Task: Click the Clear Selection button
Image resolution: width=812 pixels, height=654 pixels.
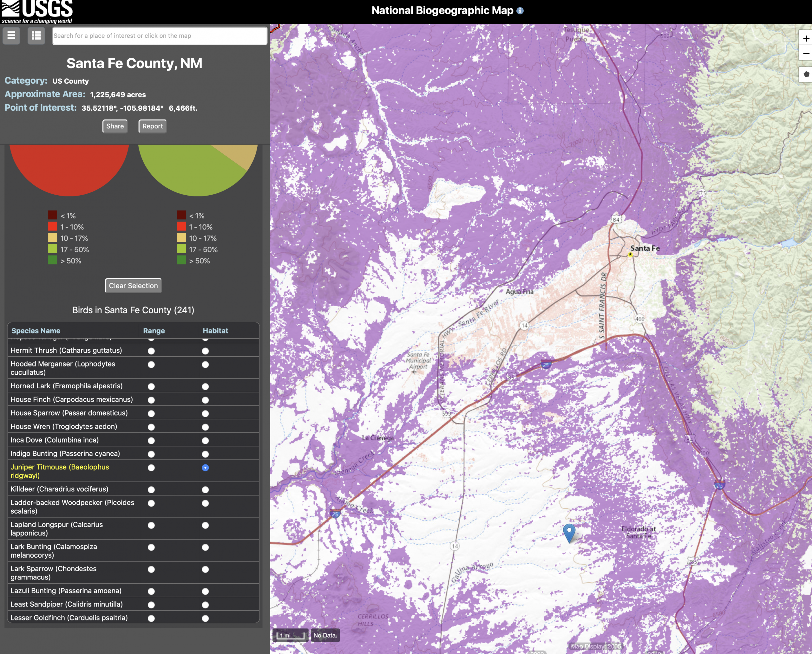Action: (x=133, y=286)
